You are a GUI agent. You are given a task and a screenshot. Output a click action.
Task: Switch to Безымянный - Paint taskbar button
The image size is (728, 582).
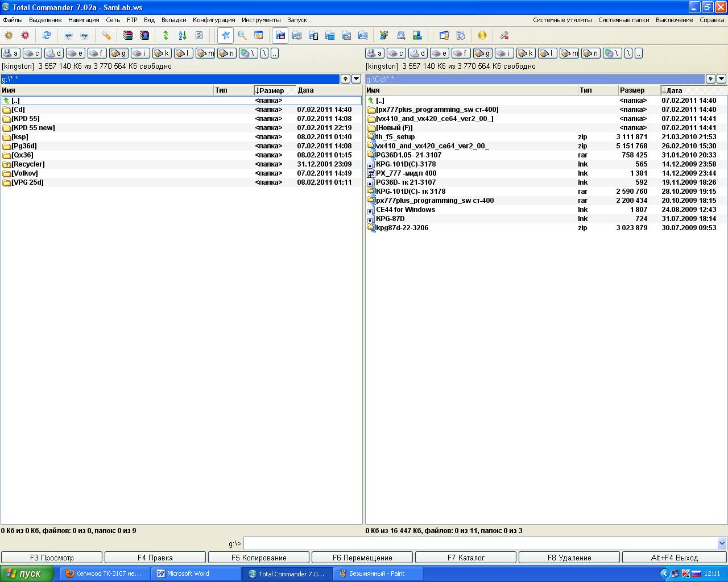[x=379, y=573]
